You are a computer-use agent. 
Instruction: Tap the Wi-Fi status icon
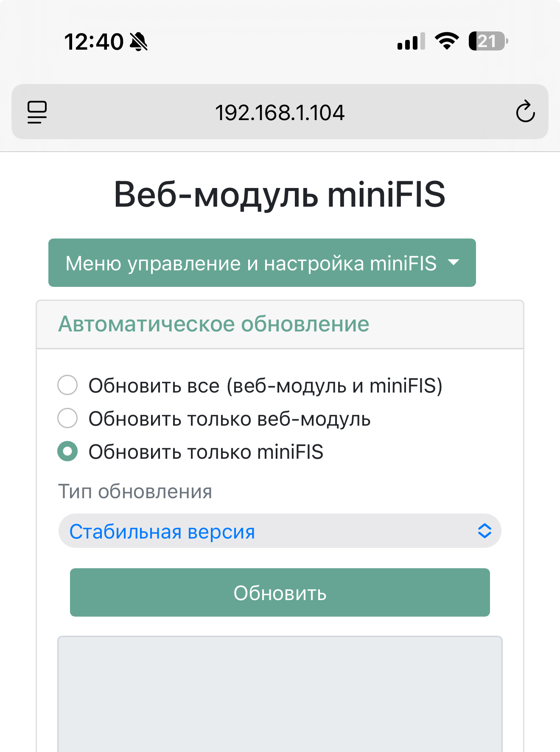pyautogui.click(x=446, y=41)
